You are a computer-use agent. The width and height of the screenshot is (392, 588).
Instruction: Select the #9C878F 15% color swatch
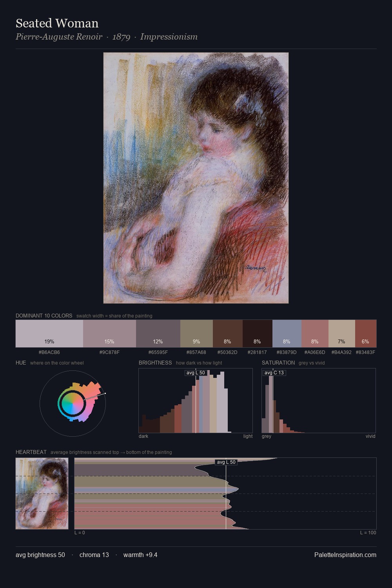click(109, 334)
